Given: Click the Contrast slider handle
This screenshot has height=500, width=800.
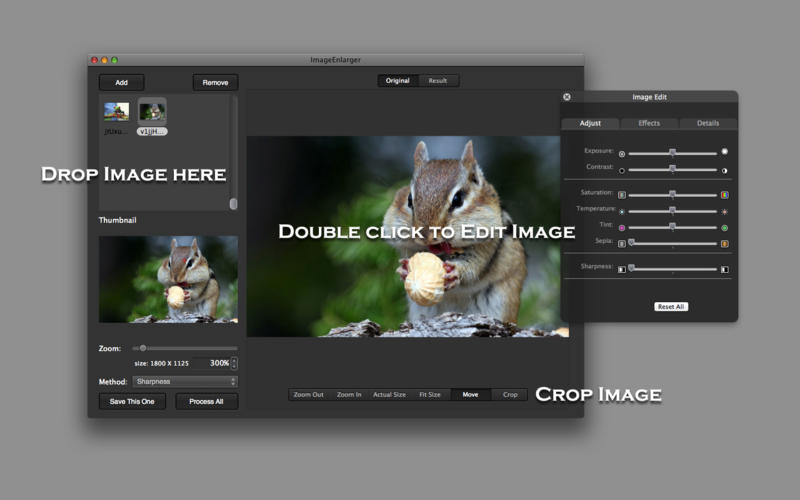Looking at the screenshot, I should [672, 169].
